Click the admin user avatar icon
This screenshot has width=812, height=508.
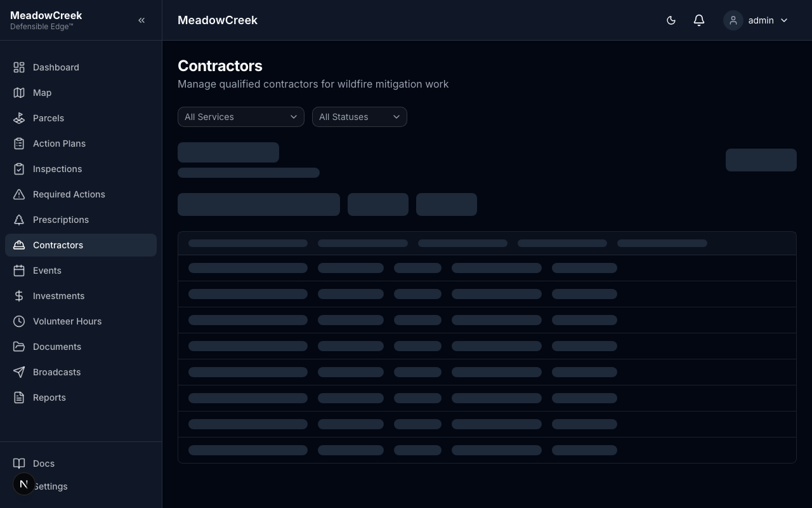pyautogui.click(x=733, y=20)
